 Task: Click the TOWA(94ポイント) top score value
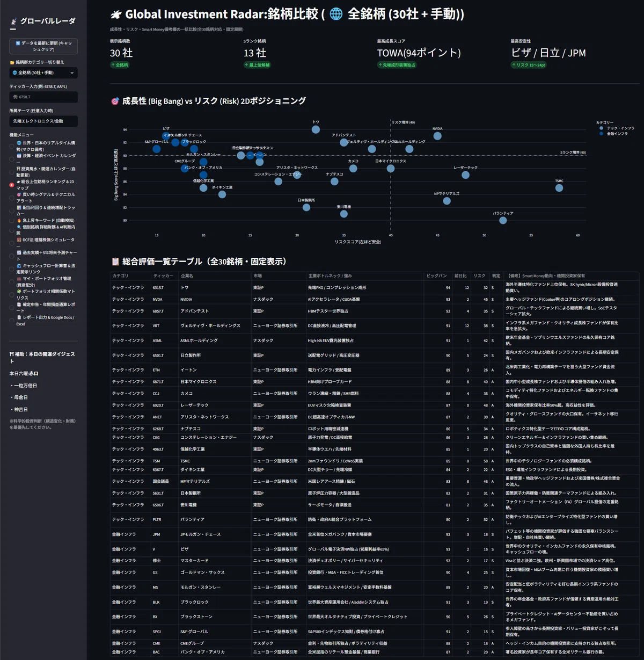pos(419,53)
